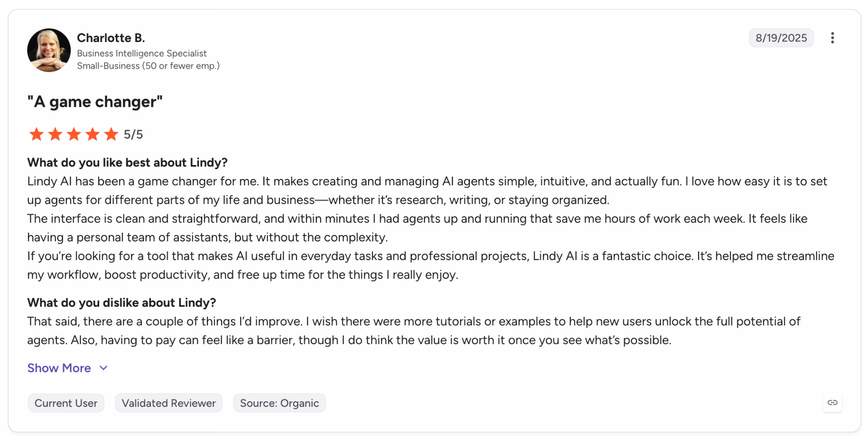This screenshot has height=437, width=868.
Task: Click the "A game changer" review title
Action: click(x=95, y=102)
